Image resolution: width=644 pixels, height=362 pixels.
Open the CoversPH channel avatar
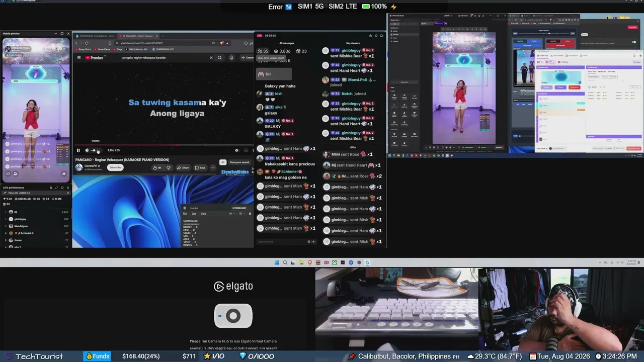79,167
